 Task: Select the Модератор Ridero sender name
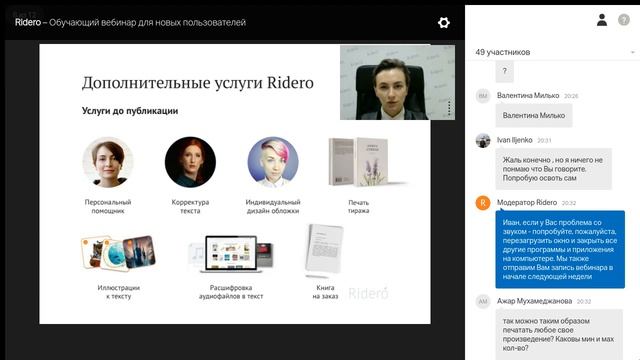pos(527,202)
